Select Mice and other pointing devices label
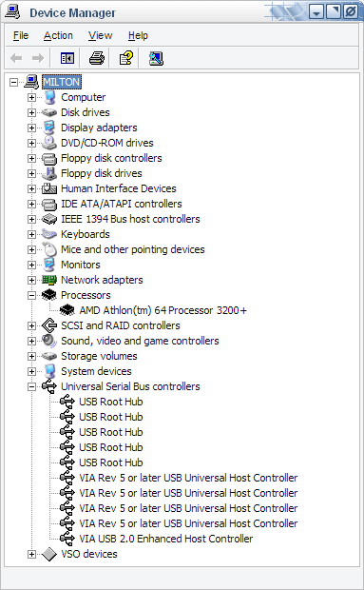 133,249
